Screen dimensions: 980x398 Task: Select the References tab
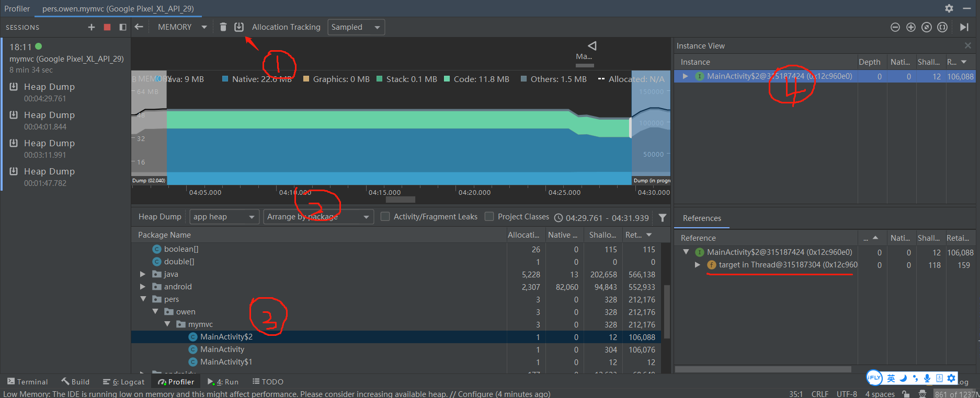[x=702, y=218]
